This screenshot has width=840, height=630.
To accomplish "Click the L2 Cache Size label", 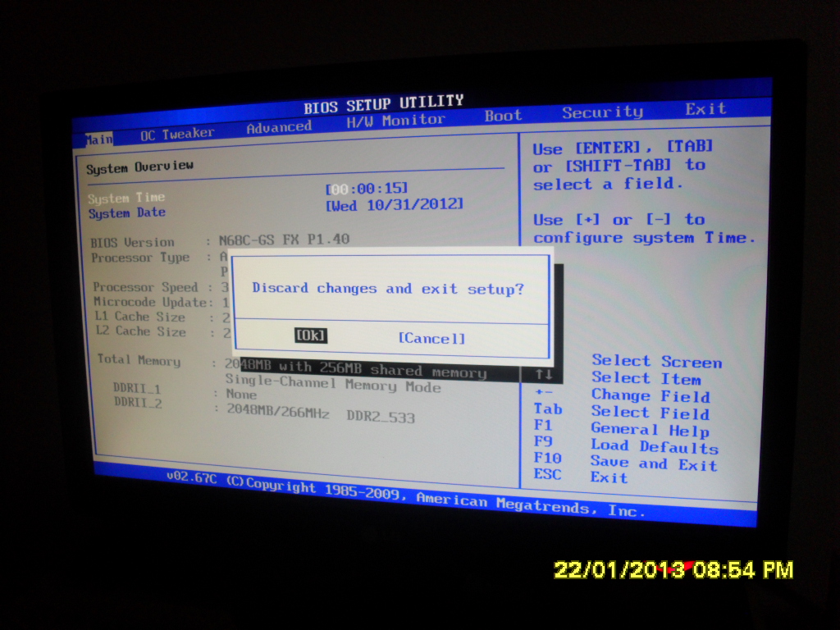I will tap(141, 331).
